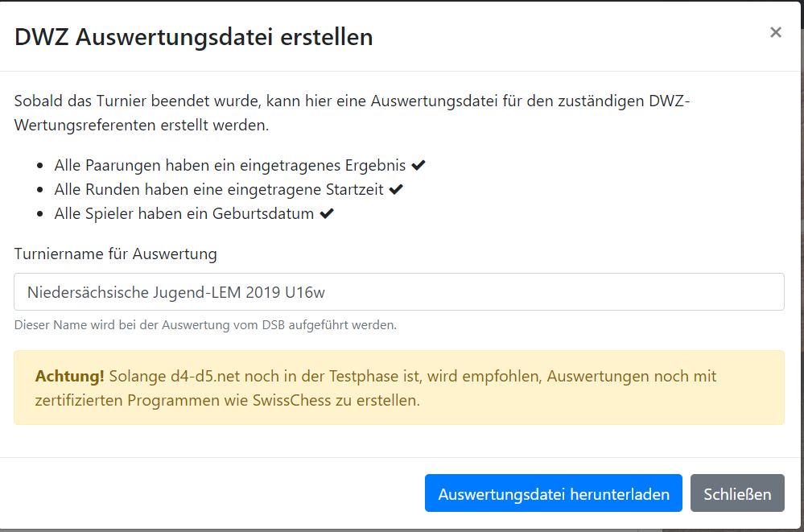Viewport: 804px width, 532px height.
Task: Click the Turniername für Auswertung label
Action: (x=115, y=254)
